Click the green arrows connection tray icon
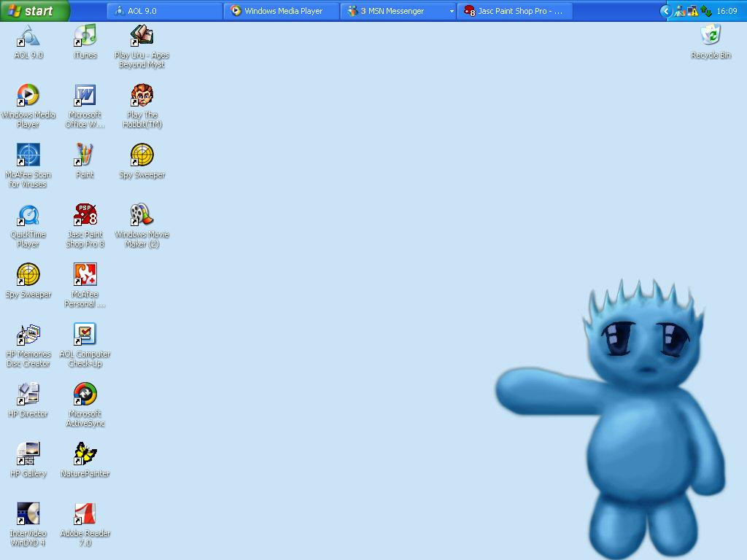 tap(706, 11)
